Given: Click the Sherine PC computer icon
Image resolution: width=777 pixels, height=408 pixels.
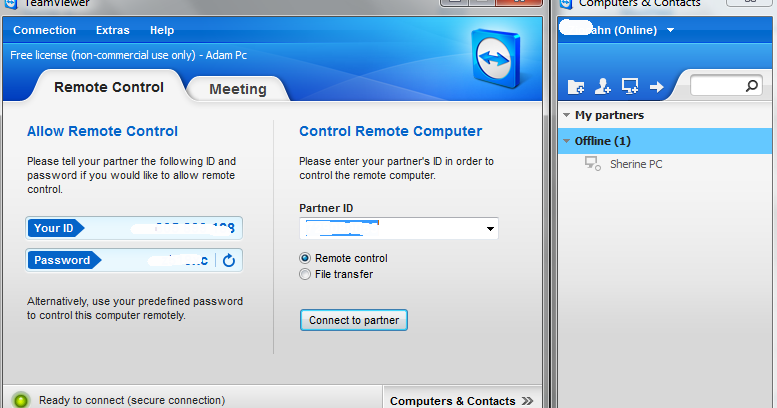Looking at the screenshot, I should coord(592,163).
